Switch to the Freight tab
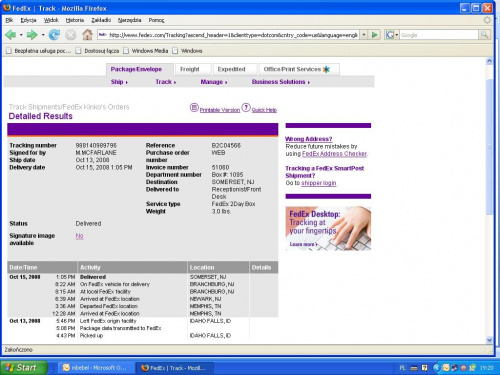500x375 pixels. [x=190, y=69]
